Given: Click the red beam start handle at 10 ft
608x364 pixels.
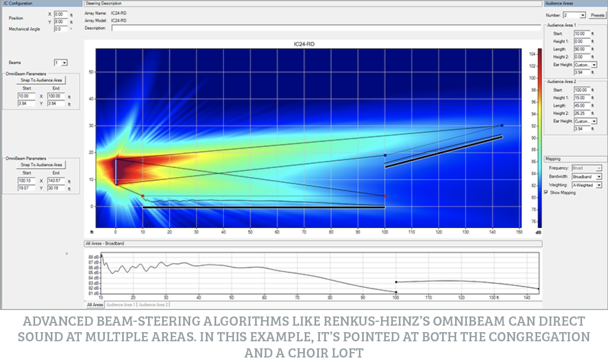Looking at the screenshot, I should click(x=143, y=196).
